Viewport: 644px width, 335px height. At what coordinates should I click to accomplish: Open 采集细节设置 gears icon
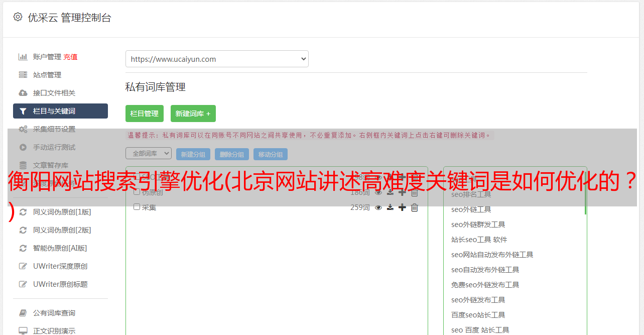click(x=23, y=129)
